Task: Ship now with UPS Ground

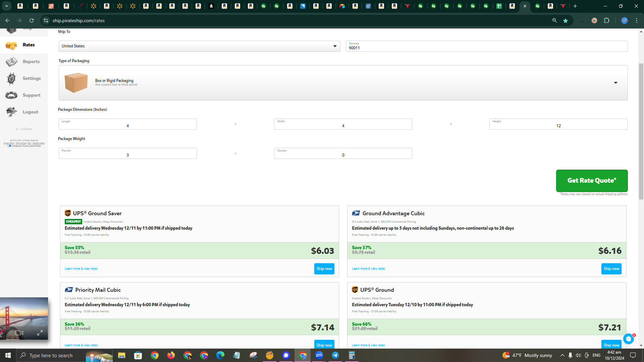Action: 611,345
